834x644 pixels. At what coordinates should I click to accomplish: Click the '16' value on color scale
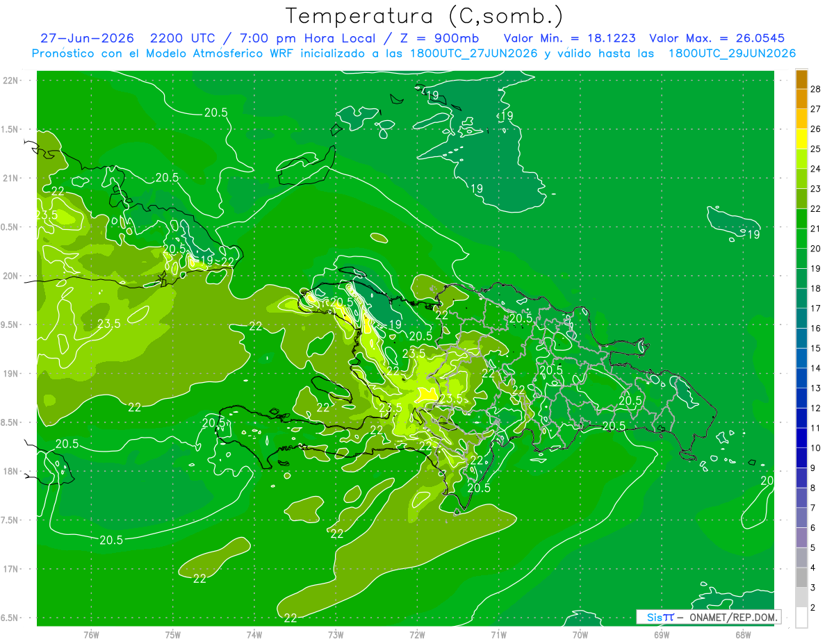[816, 329]
